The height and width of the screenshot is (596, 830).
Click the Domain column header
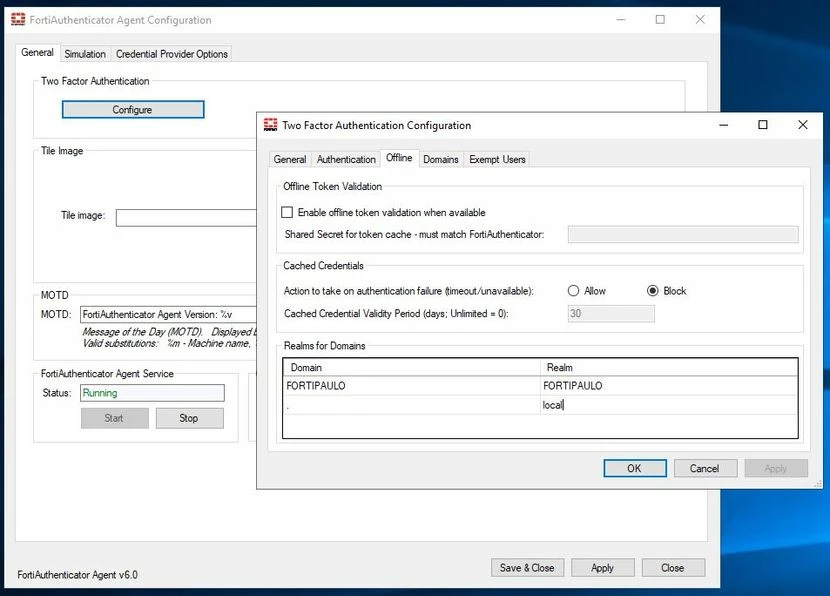point(411,367)
